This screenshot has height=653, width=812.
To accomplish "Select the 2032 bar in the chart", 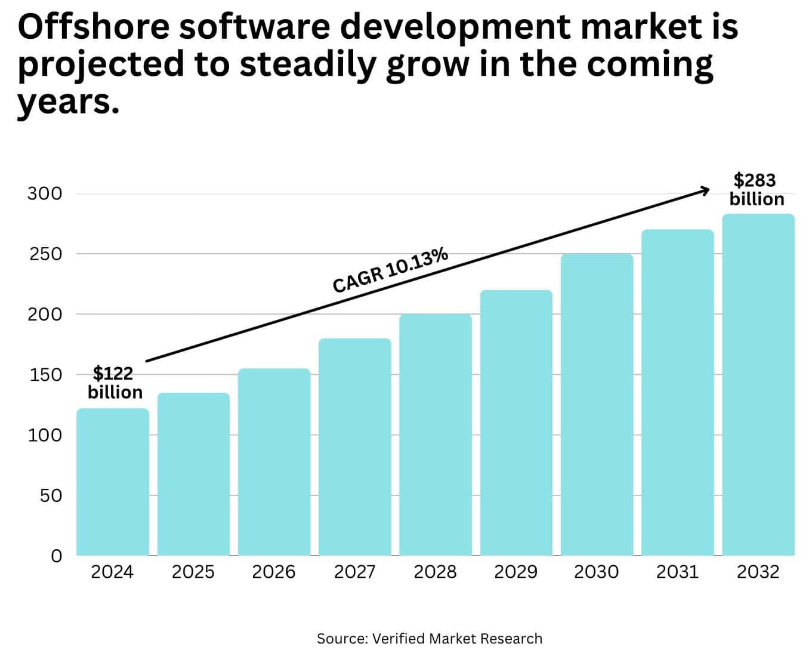I will [x=758, y=385].
